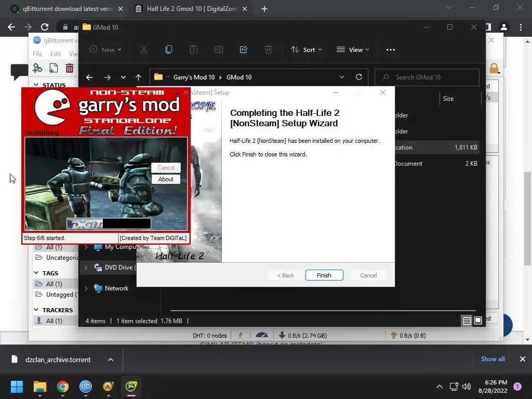Click the Back button in the setup wizard
This screenshot has height=399, width=532.
[x=285, y=275]
